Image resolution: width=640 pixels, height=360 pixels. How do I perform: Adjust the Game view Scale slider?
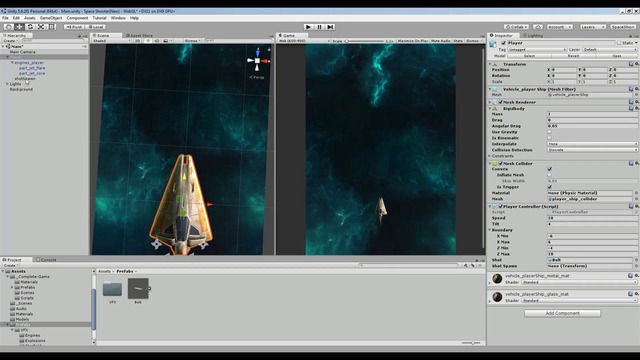click(x=364, y=41)
